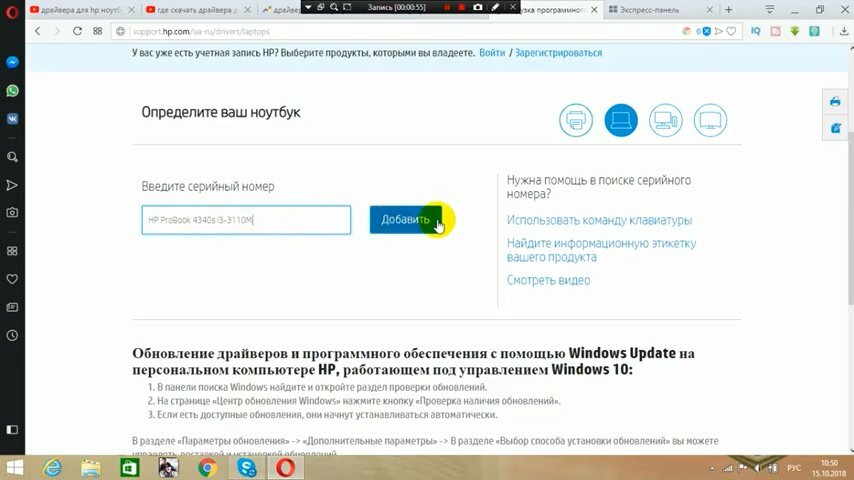Open WhatsApp in Opera sidebar
This screenshot has height=480, width=854.
pyautogui.click(x=12, y=90)
